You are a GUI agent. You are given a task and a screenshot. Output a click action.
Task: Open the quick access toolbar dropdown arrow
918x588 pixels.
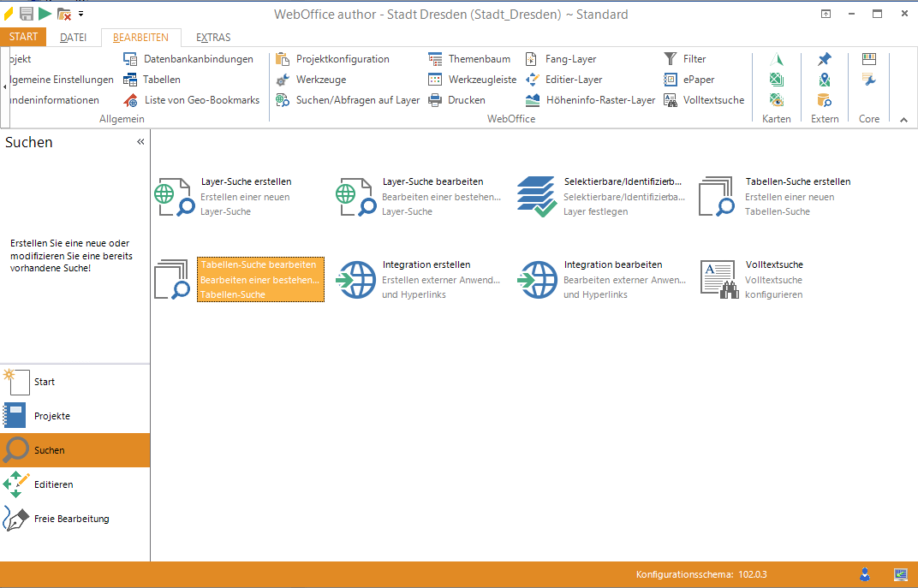(80, 14)
